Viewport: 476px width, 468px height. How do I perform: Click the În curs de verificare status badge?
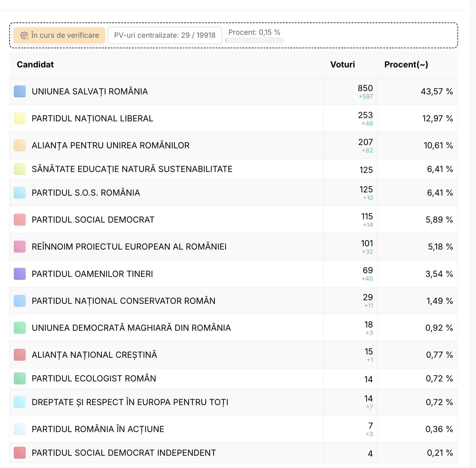(59, 35)
